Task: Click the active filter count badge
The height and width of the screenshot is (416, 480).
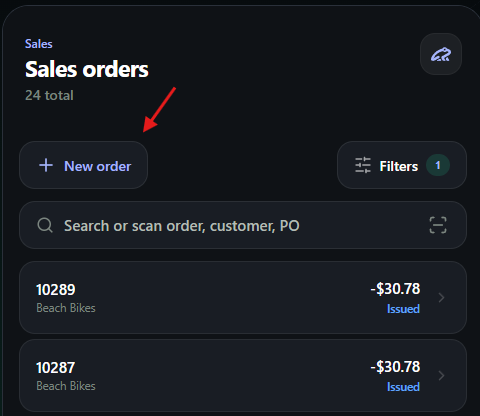Action: click(438, 165)
